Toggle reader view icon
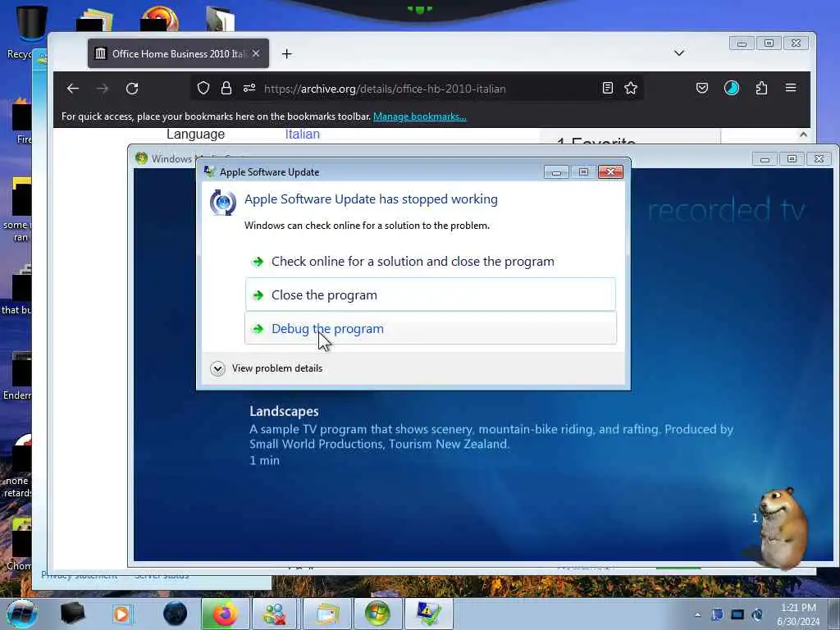 pos(608,88)
